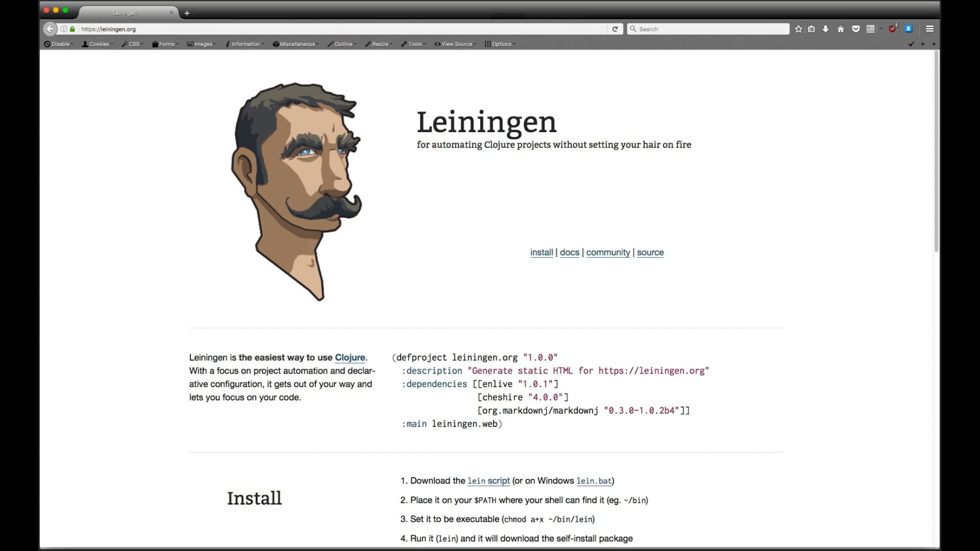Open a new tab with plus button
The width and height of the screenshot is (980, 551).
(x=187, y=13)
